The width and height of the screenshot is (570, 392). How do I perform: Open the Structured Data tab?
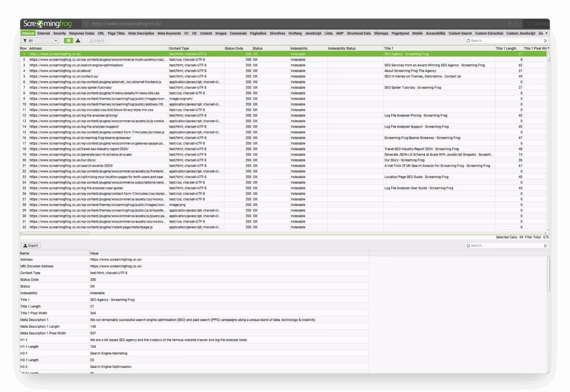point(359,33)
